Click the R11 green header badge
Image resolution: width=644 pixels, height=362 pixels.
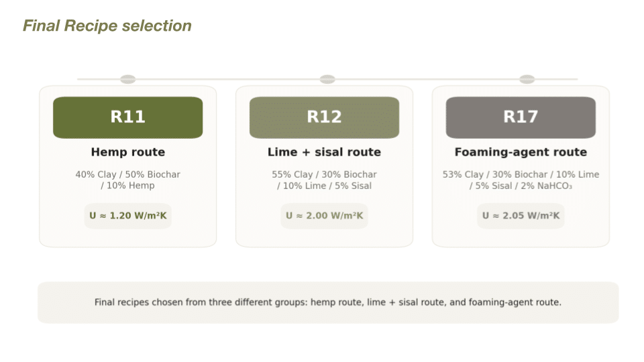coord(127,117)
